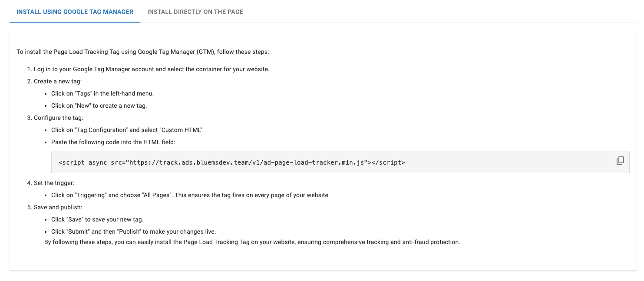
Task: Select step 1 about logging in to GTM
Action: [152, 69]
